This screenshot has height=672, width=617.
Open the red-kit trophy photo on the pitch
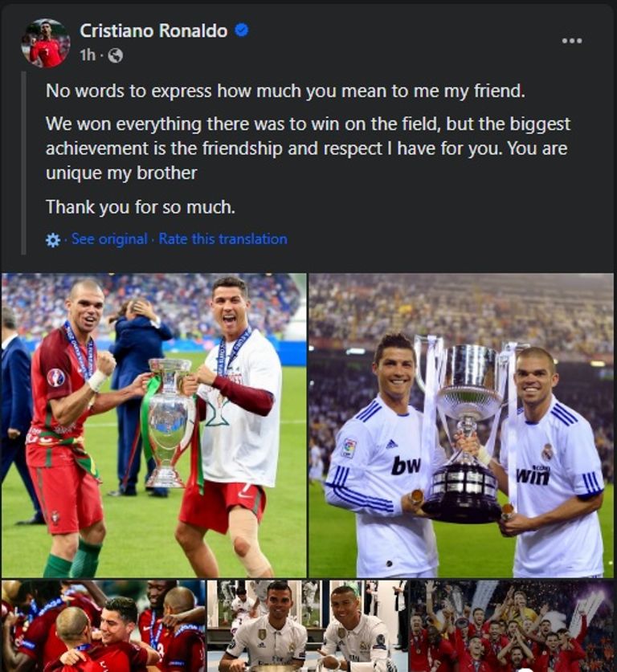pyautogui.click(x=153, y=426)
